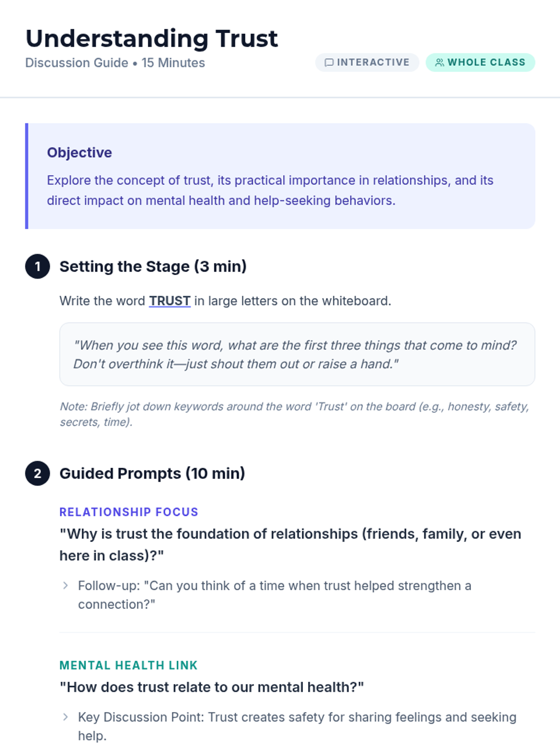The height and width of the screenshot is (747, 560).
Task: Click the speech bubble icon in Interactive badge
Action: point(329,63)
